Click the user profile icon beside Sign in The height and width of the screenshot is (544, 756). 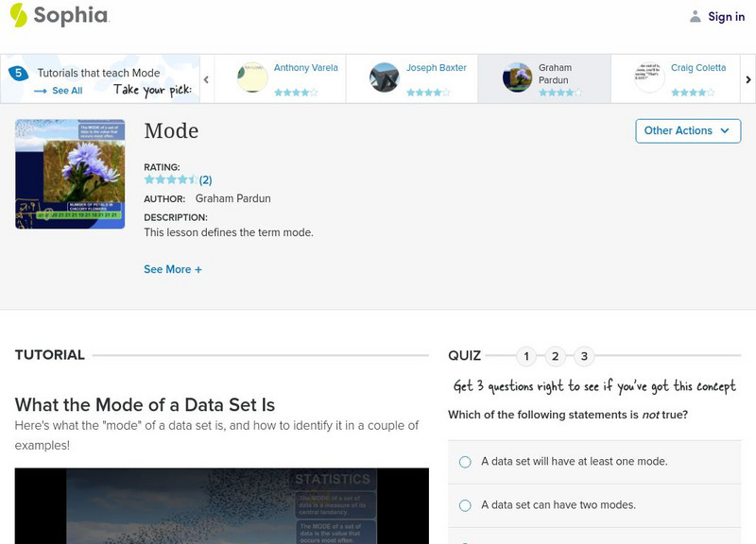(696, 16)
